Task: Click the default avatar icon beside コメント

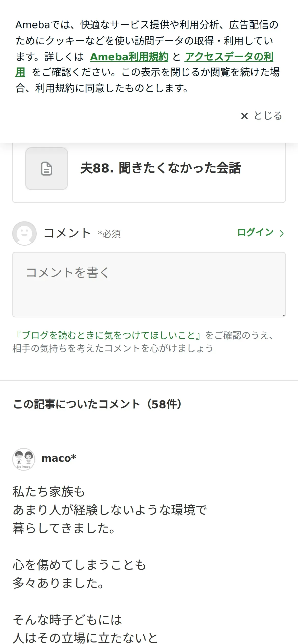Action: click(24, 233)
